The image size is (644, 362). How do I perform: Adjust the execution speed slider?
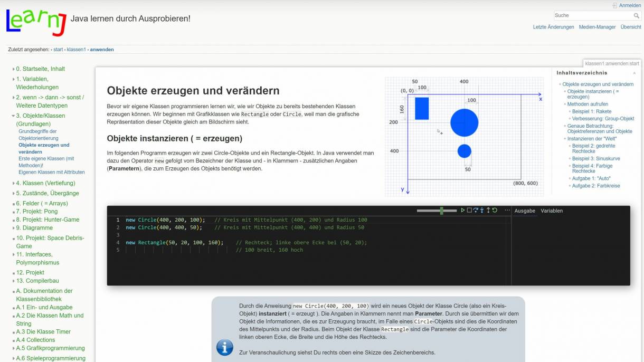point(441,211)
